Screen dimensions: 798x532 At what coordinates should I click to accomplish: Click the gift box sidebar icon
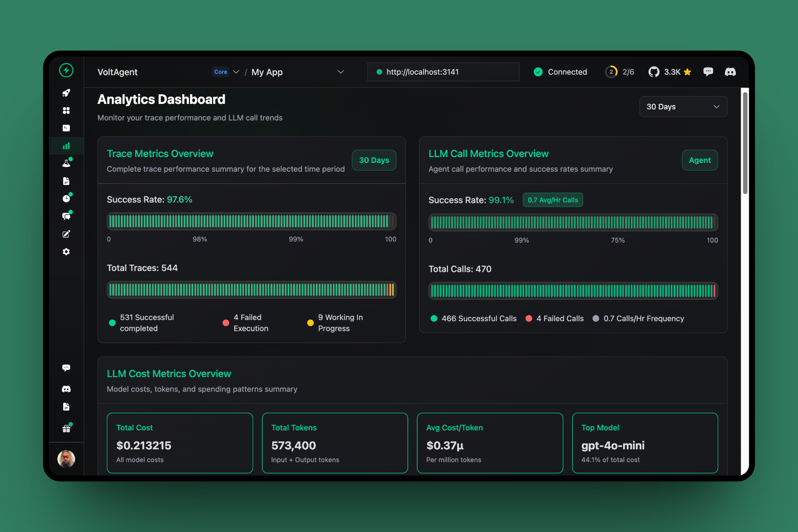click(x=66, y=429)
